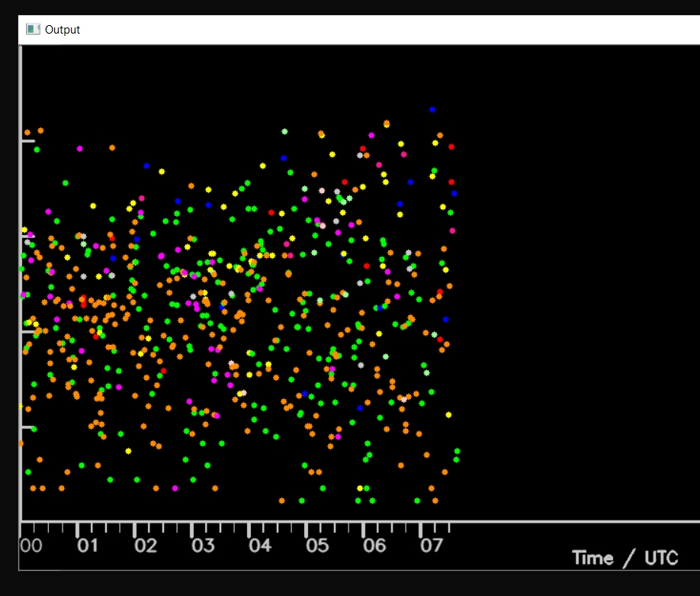Click the Output window title text
The height and width of the screenshot is (596, 700).
pyautogui.click(x=63, y=30)
